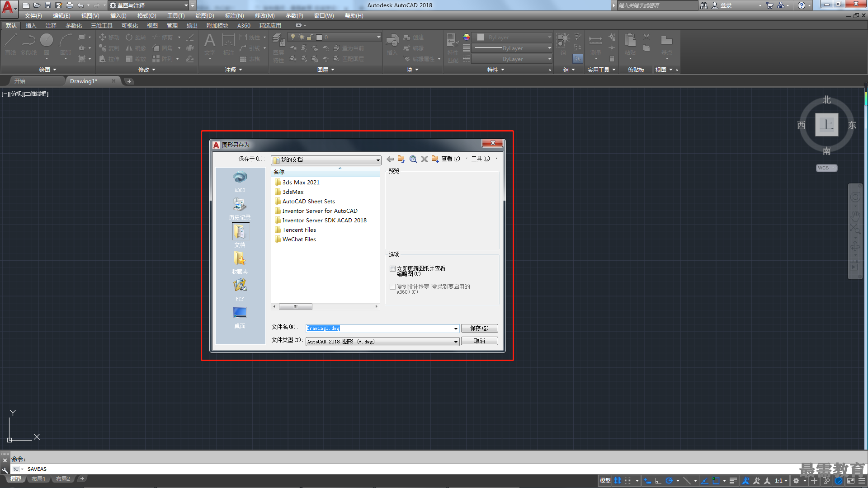Open the 收藏夹 (Favorites) shortcut
868x488 pixels.
240,263
